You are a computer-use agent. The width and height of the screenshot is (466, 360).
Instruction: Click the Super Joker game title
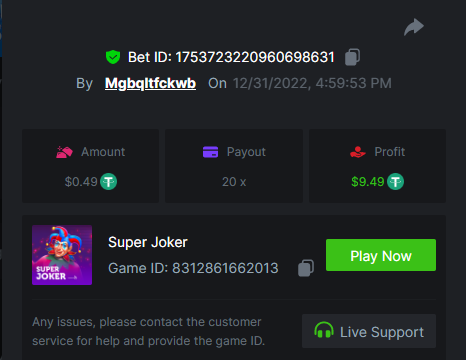[x=148, y=242]
